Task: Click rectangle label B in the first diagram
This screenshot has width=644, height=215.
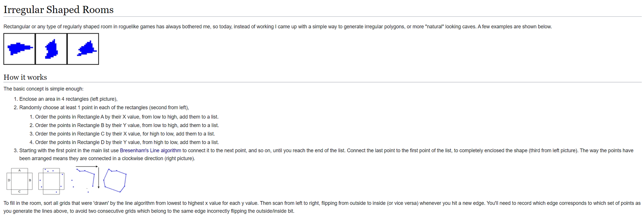Action: (x=30, y=180)
